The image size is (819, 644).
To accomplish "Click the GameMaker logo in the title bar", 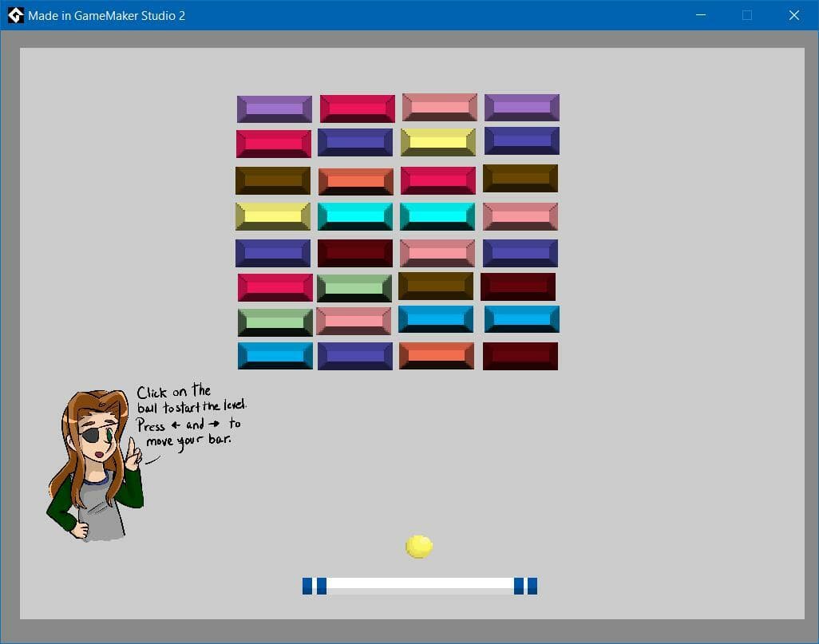I will [x=16, y=15].
